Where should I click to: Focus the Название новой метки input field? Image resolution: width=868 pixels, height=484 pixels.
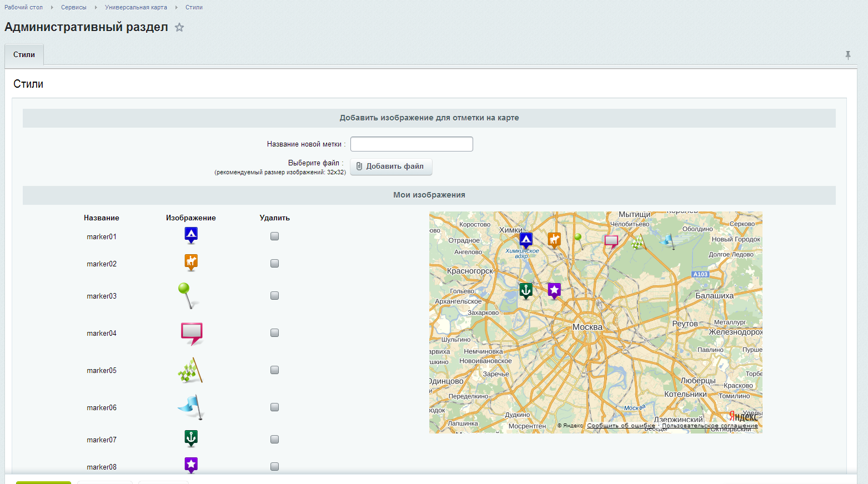412,144
